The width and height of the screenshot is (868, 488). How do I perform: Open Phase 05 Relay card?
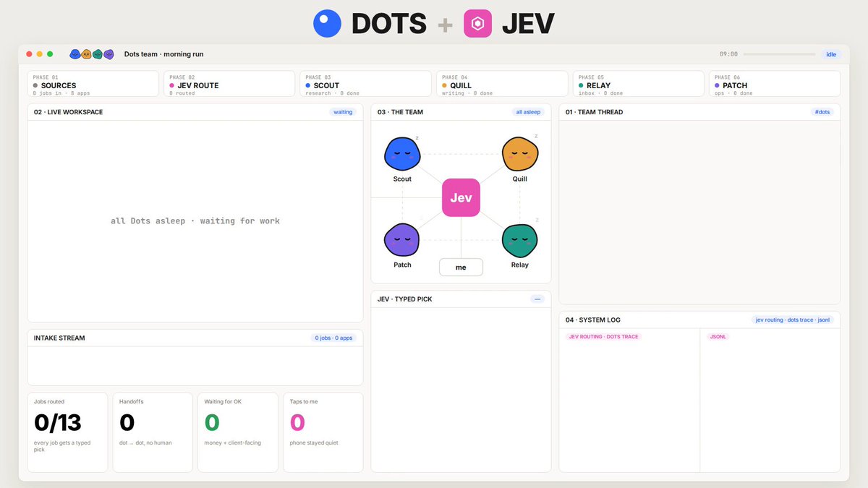click(x=639, y=84)
